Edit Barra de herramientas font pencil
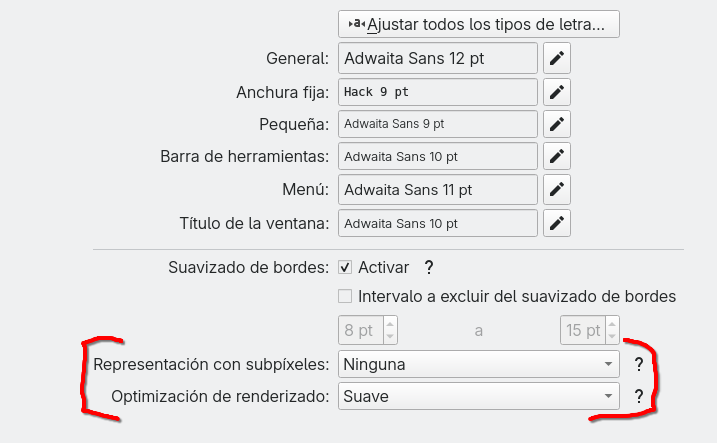717x443 pixels. coord(556,156)
